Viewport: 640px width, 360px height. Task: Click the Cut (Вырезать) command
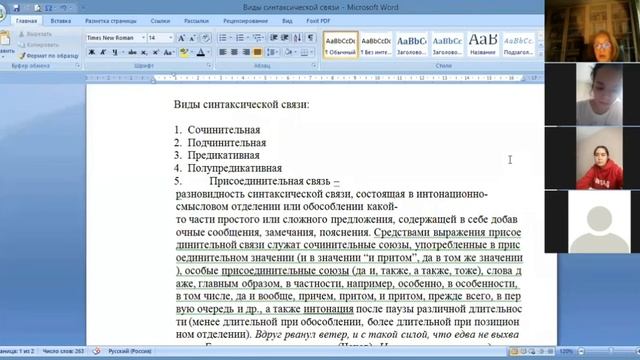coord(35,34)
